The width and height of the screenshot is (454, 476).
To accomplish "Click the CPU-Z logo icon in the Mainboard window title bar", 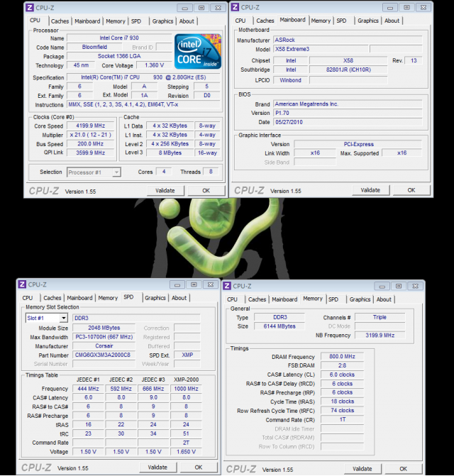I will pos(235,7).
